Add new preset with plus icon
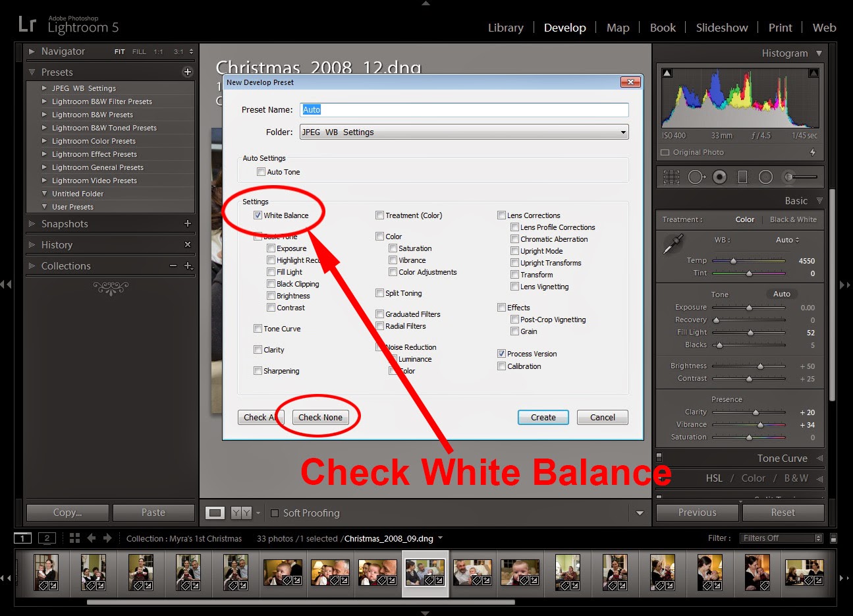853x616 pixels. [188, 72]
